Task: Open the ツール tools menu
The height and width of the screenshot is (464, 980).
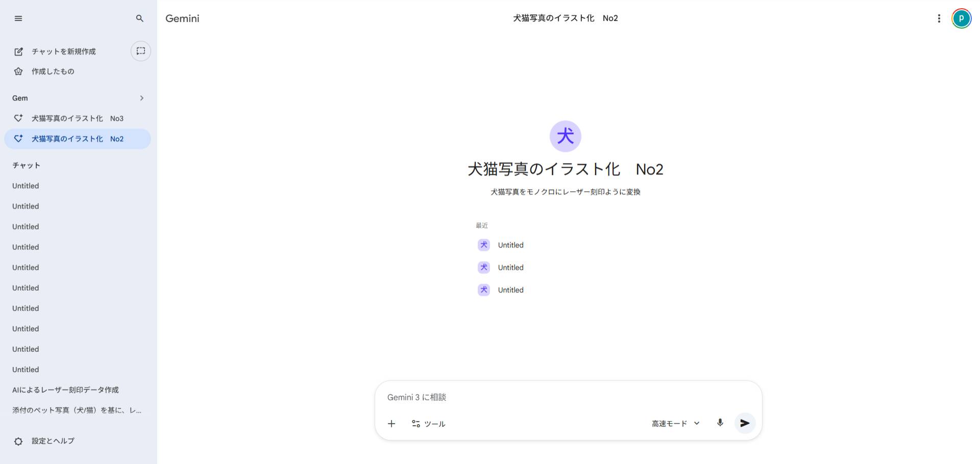Action: 429,424
